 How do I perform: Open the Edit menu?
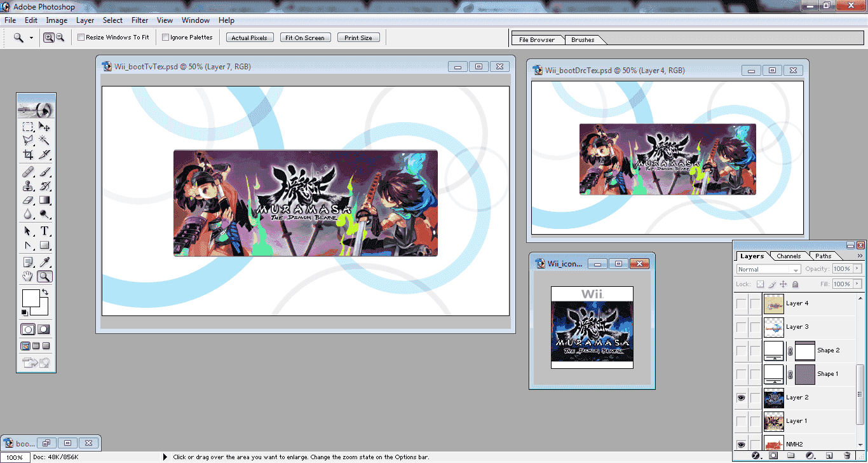click(x=31, y=20)
